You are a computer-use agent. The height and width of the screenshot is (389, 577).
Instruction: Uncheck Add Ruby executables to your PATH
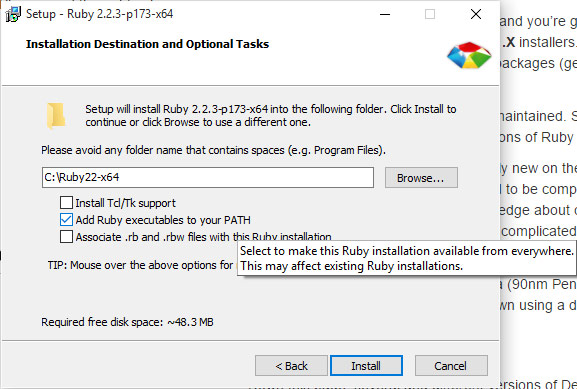pyautogui.click(x=66, y=220)
